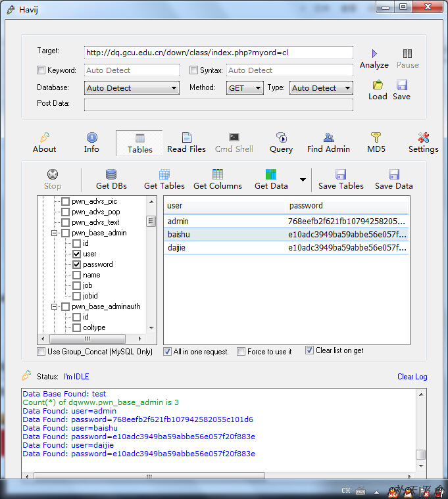This screenshot has width=448, height=499.
Task: Click the Keyword Auto Detect field
Action: click(132, 70)
